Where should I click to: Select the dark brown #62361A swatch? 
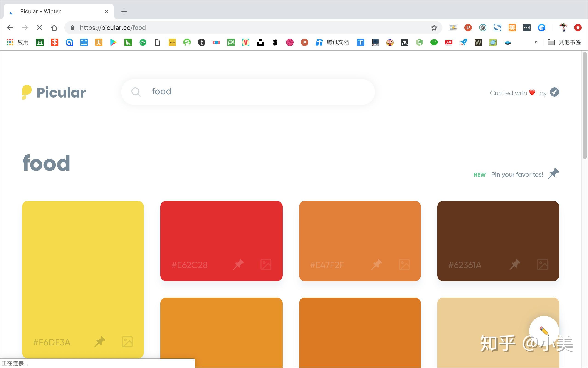(x=498, y=241)
